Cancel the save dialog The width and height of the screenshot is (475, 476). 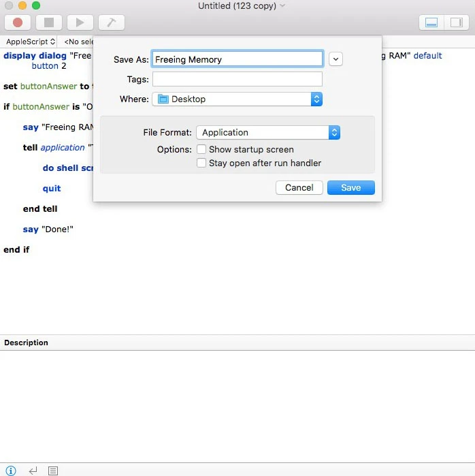tap(299, 187)
